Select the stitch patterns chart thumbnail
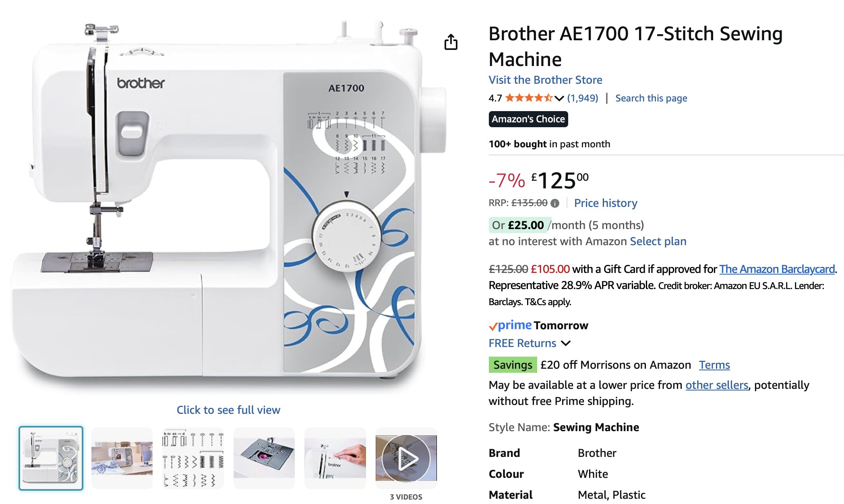This screenshot has width=844, height=504. click(x=193, y=458)
